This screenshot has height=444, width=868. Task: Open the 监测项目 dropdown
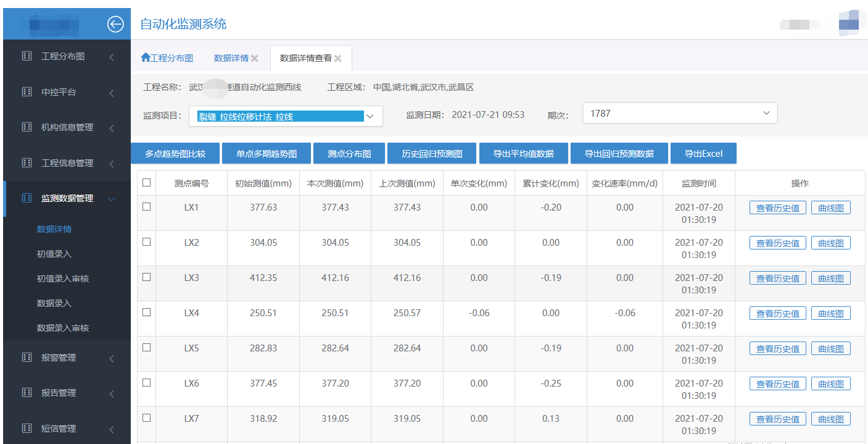286,115
